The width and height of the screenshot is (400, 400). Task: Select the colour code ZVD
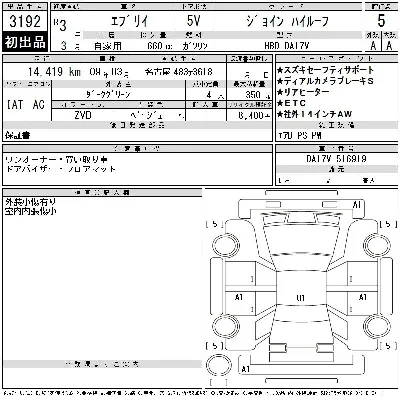(83, 115)
